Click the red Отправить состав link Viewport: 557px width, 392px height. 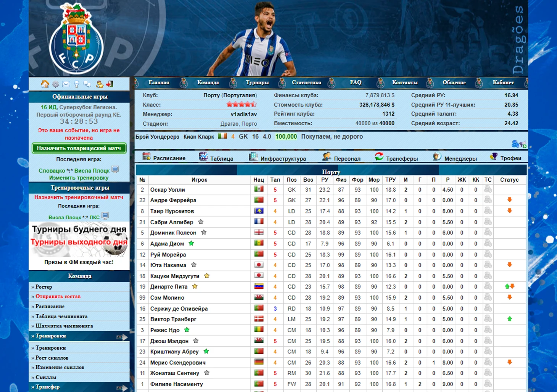pos(58,297)
